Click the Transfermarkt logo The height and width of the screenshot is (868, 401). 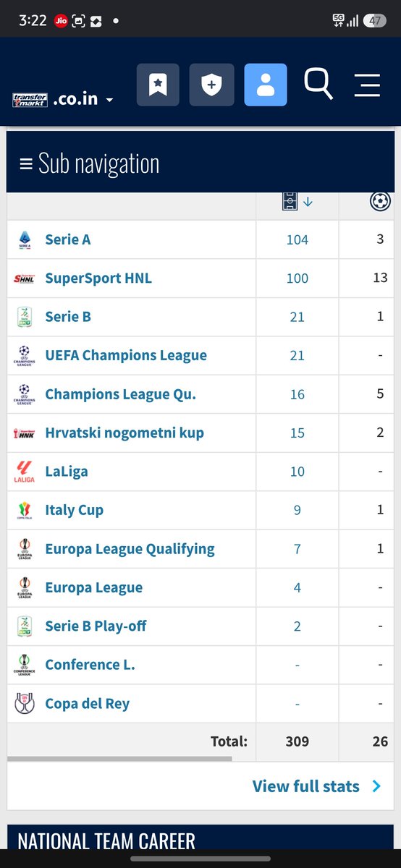30,100
